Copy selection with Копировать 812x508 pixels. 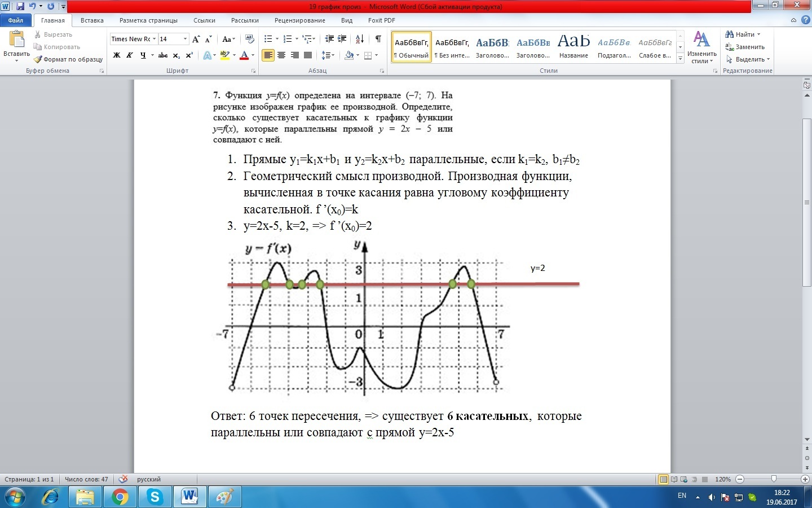(x=56, y=47)
